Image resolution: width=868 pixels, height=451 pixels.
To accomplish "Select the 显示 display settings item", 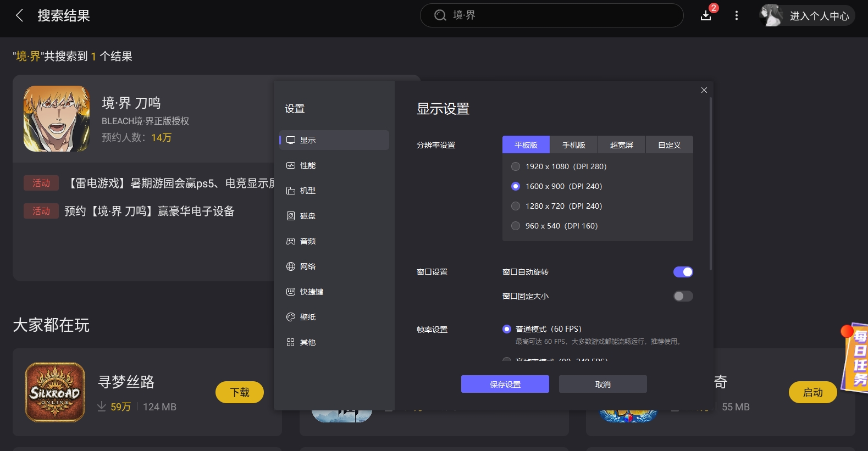I will tap(334, 140).
